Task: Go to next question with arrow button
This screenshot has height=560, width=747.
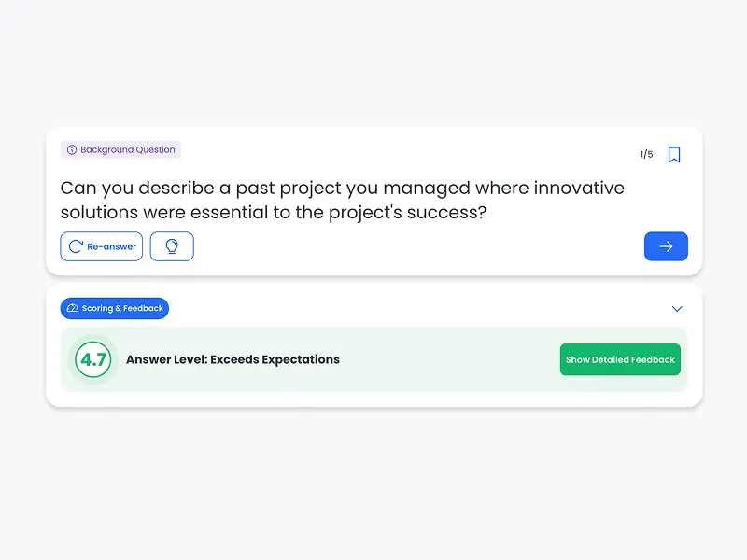Action: pyautogui.click(x=666, y=246)
